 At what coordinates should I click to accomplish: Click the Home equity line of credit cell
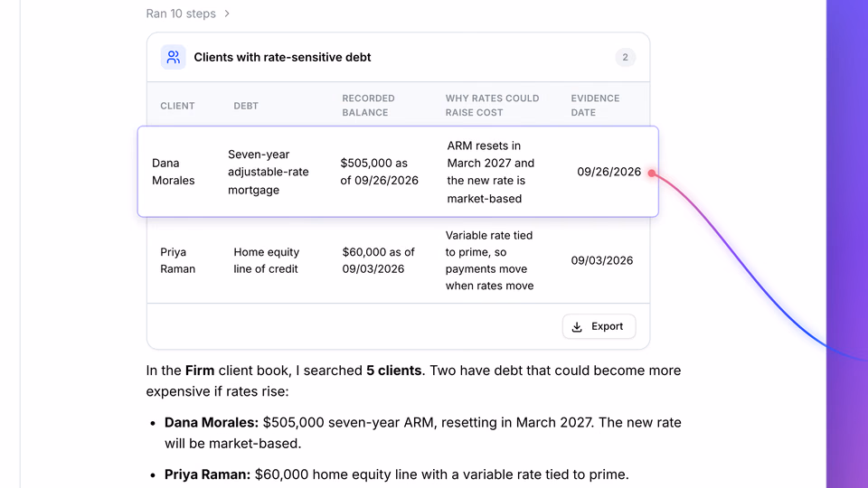266,260
